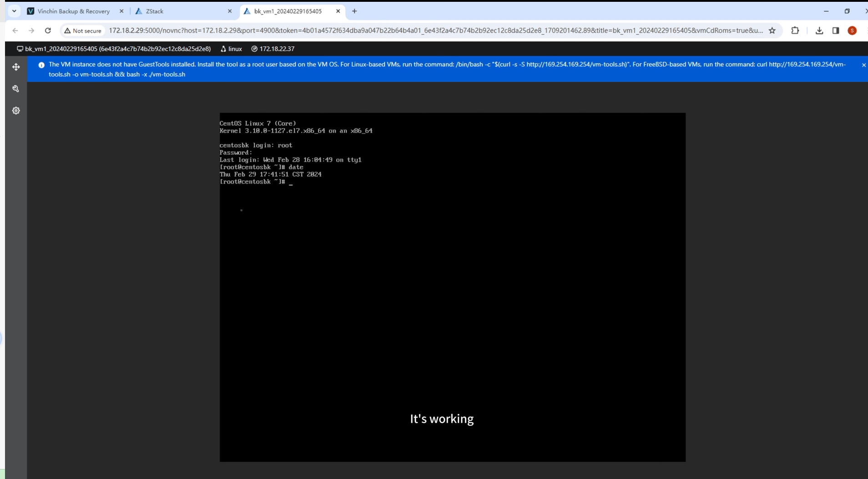Toggle the browser side panel

click(x=836, y=30)
